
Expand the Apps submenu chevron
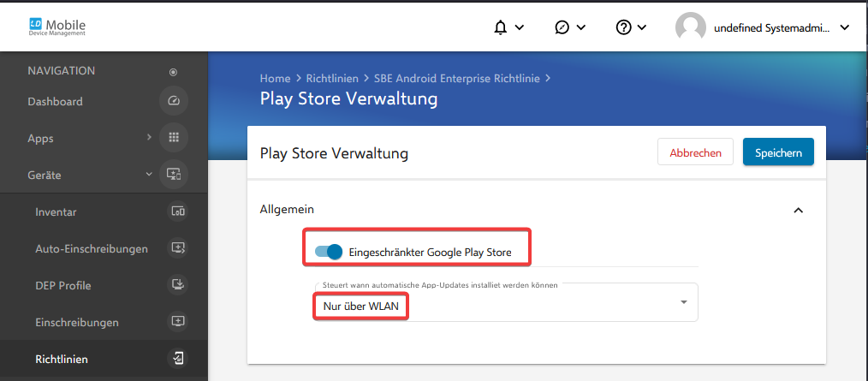click(149, 137)
